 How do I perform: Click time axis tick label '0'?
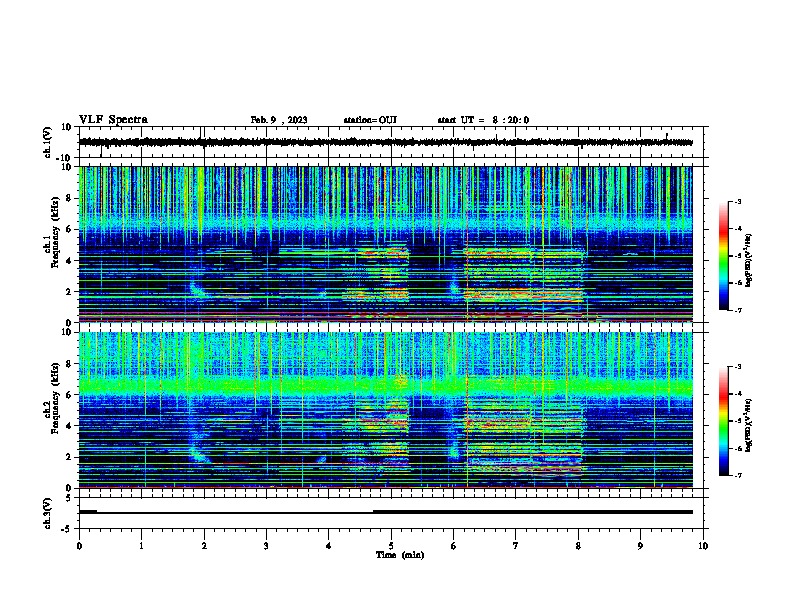point(79,546)
